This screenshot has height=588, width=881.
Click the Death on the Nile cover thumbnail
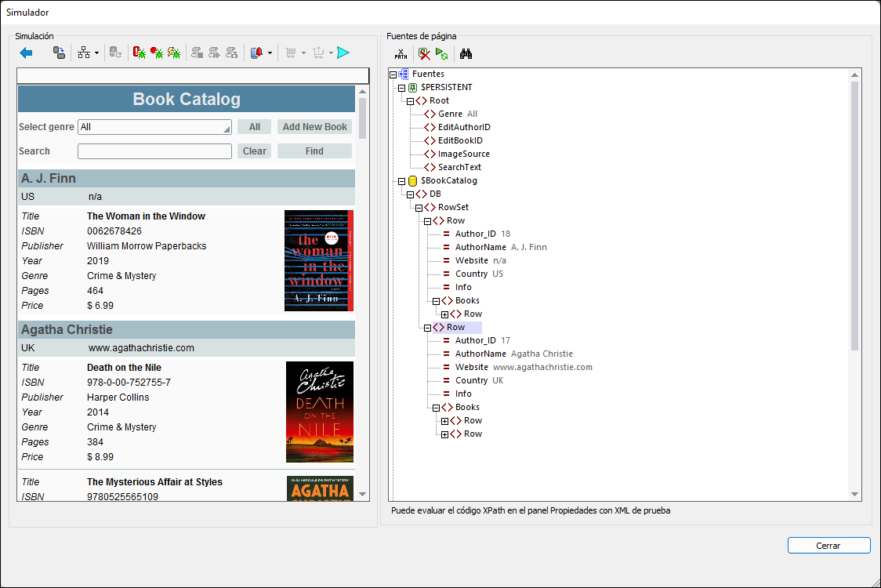(x=319, y=412)
